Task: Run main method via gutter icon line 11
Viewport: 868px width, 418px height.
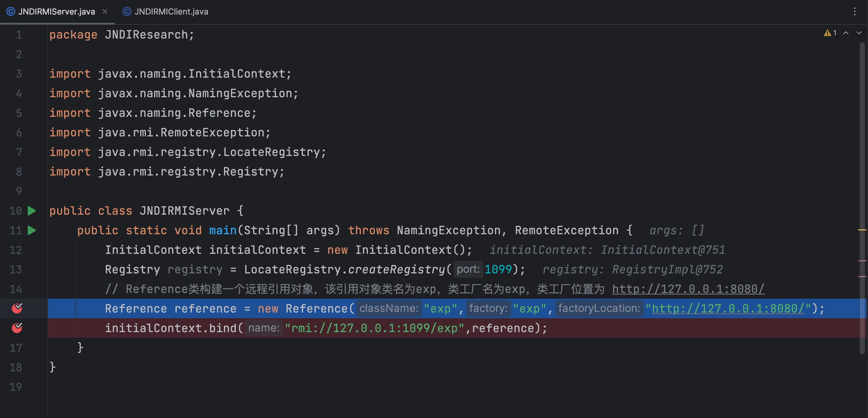Action: 32,230
